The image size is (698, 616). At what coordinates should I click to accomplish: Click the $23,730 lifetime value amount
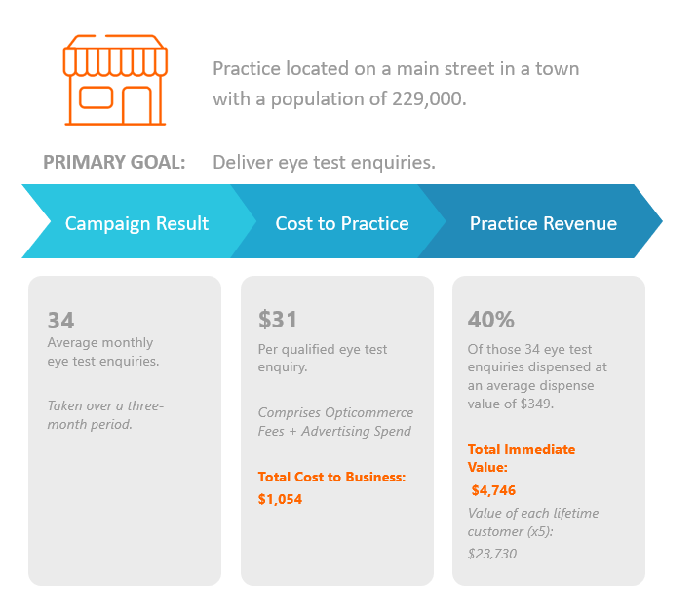coord(492,554)
